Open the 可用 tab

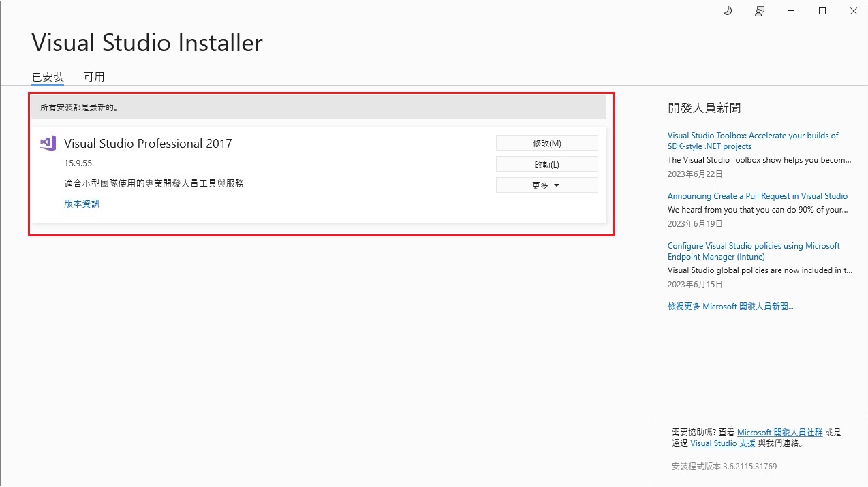point(94,77)
